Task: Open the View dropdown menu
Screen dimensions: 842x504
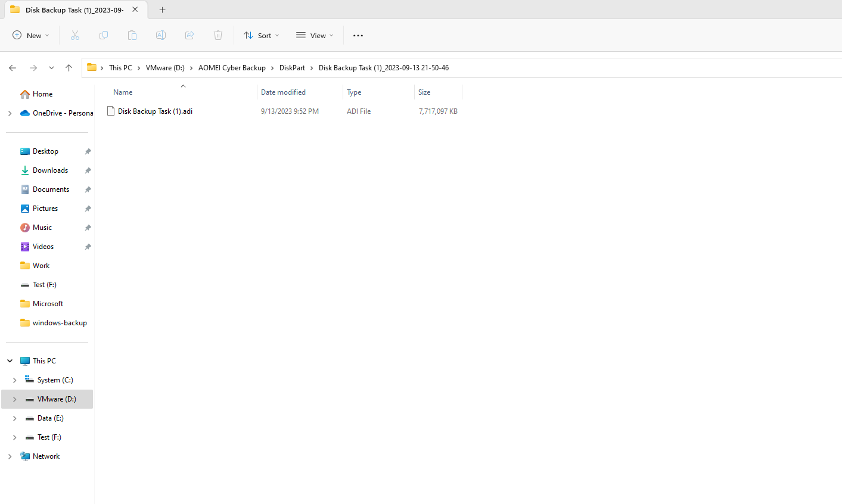Action: (315, 35)
